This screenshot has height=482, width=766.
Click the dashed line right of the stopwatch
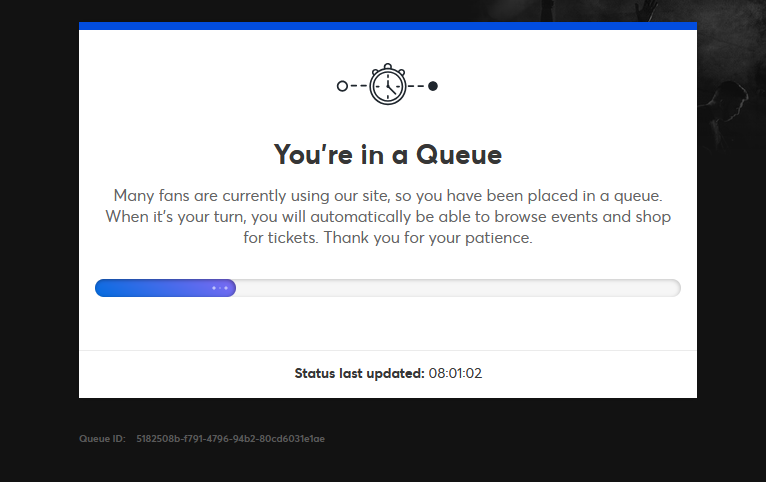click(x=416, y=86)
